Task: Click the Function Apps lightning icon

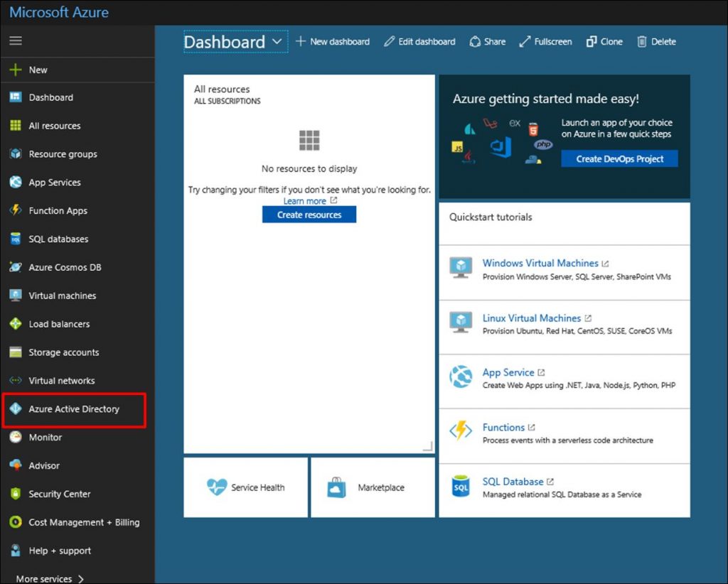Action: [x=16, y=210]
